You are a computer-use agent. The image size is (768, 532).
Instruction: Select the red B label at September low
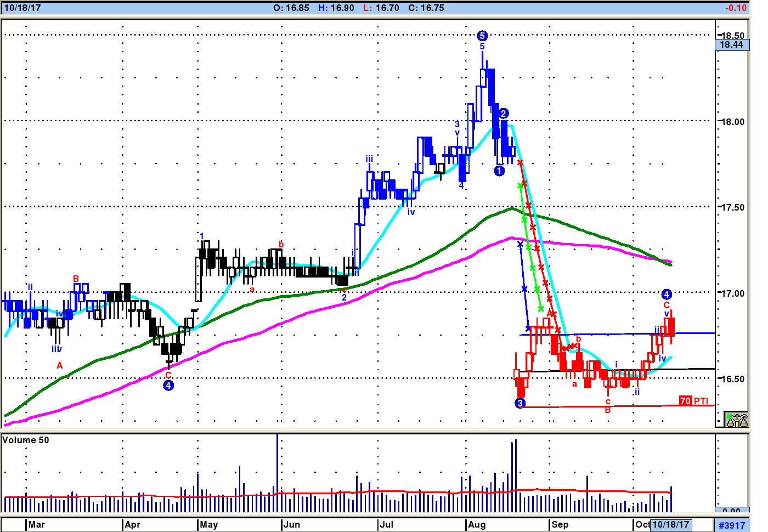(608, 410)
